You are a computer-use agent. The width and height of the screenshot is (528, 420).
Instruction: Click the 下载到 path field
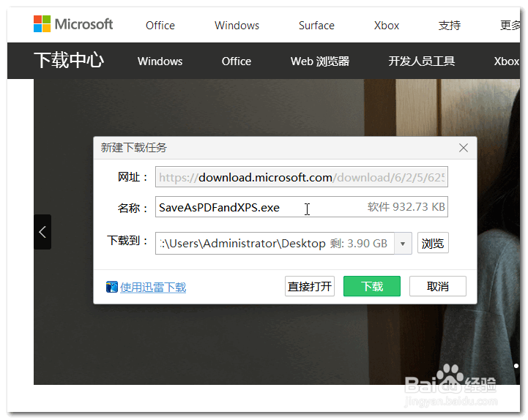275,244
